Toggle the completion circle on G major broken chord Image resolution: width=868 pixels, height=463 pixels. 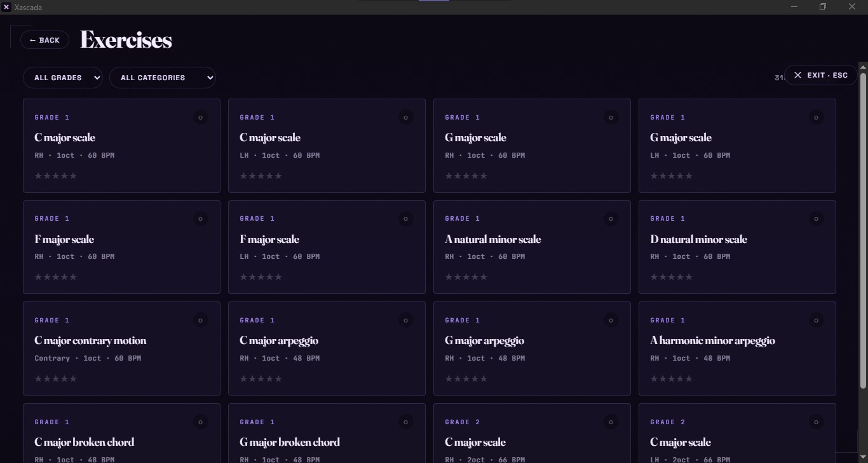point(405,422)
